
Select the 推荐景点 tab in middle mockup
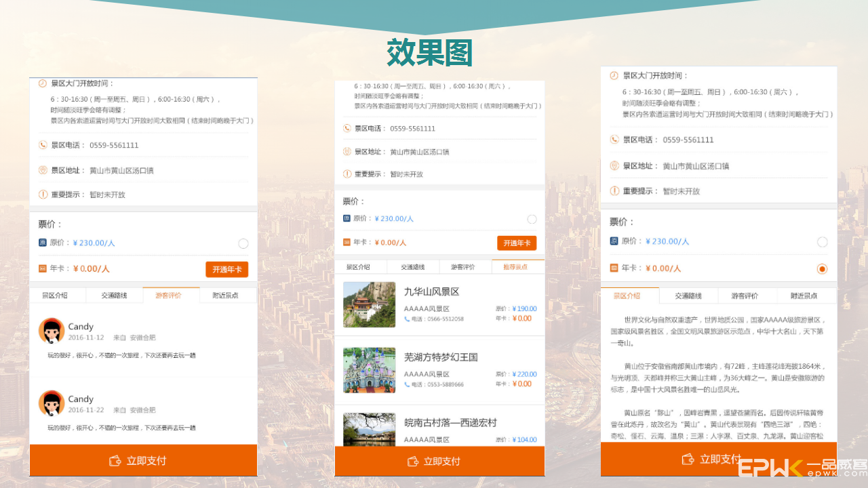(x=518, y=267)
